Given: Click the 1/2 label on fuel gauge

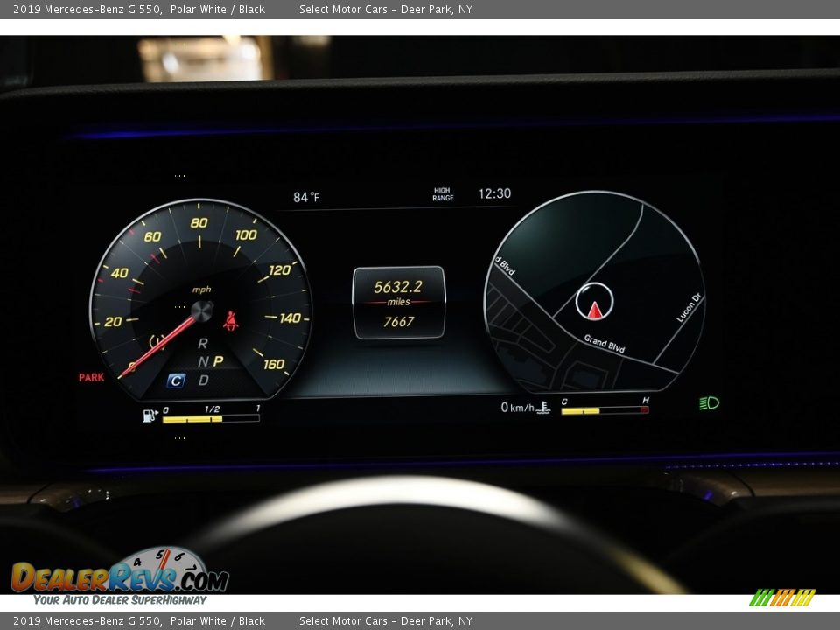Looking at the screenshot, I should pyautogui.click(x=212, y=409).
